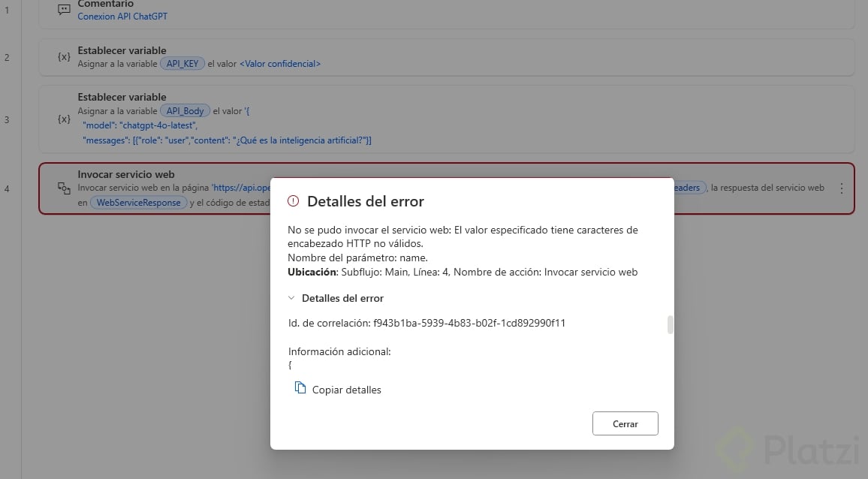Click the error dialog scrollbar thumb

(670, 324)
